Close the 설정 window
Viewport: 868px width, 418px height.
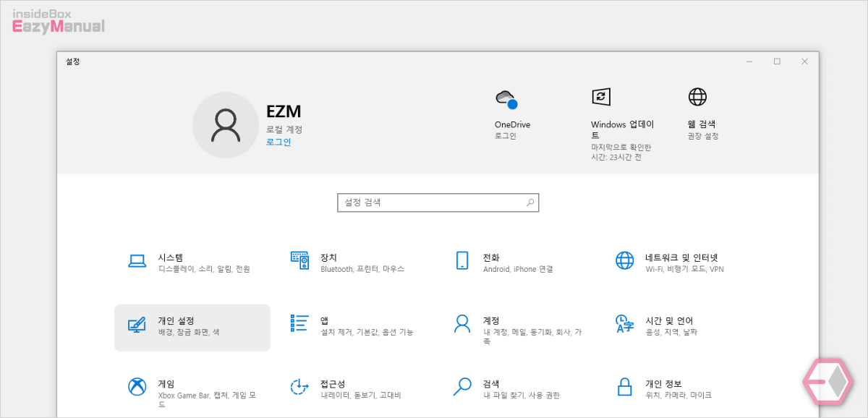pos(804,61)
